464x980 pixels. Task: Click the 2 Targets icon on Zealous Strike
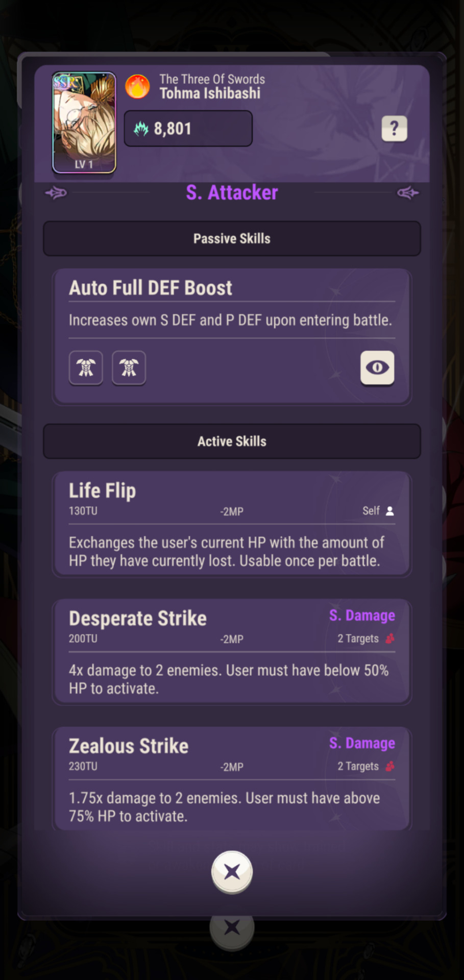pos(390,766)
